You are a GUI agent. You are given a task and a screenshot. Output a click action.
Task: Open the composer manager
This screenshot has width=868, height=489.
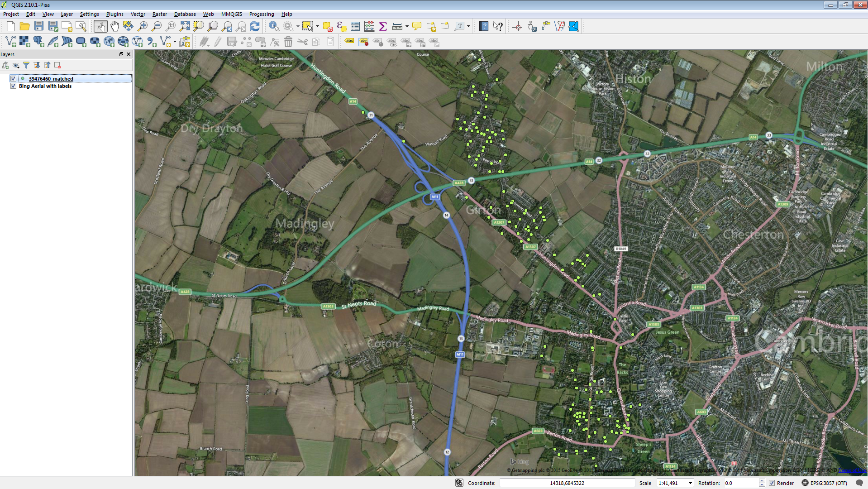pos(81,26)
